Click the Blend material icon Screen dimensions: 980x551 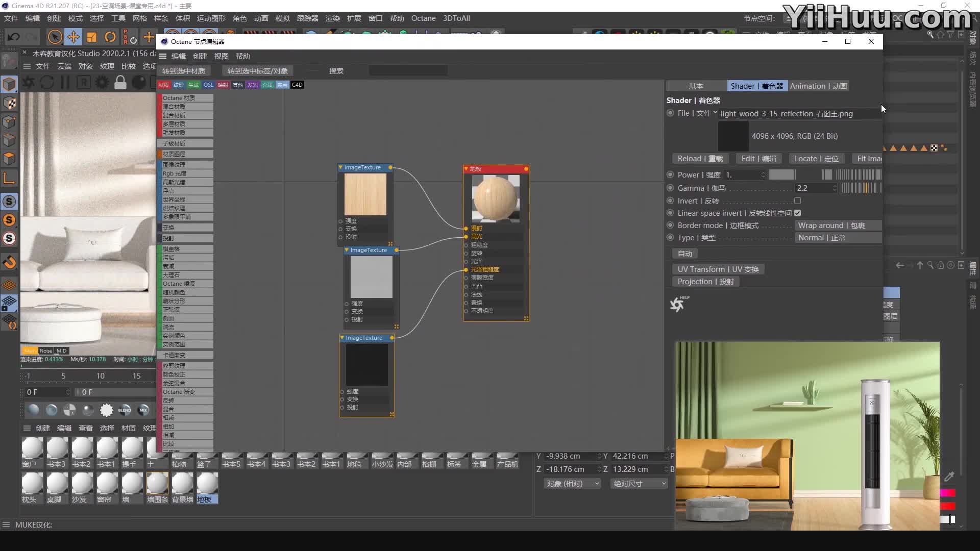[125, 410]
